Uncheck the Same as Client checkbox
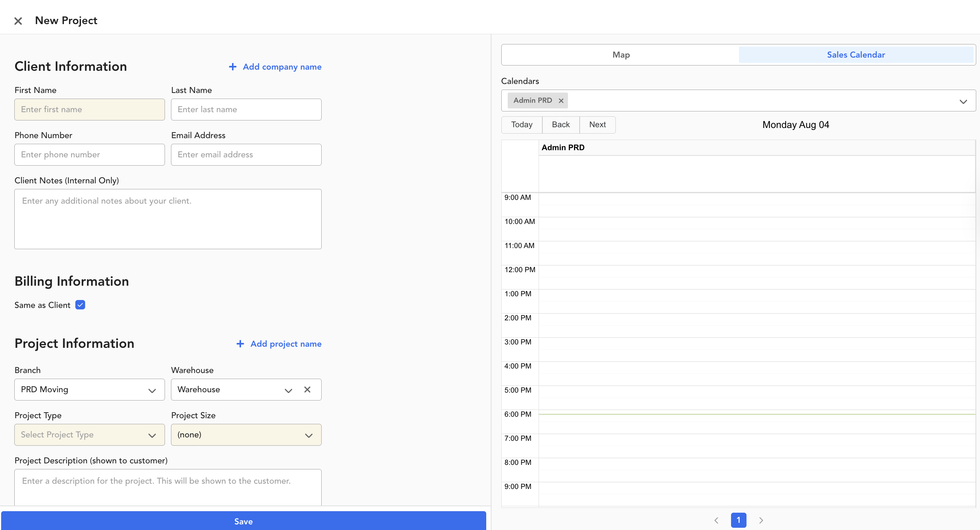The image size is (980, 530). click(80, 305)
